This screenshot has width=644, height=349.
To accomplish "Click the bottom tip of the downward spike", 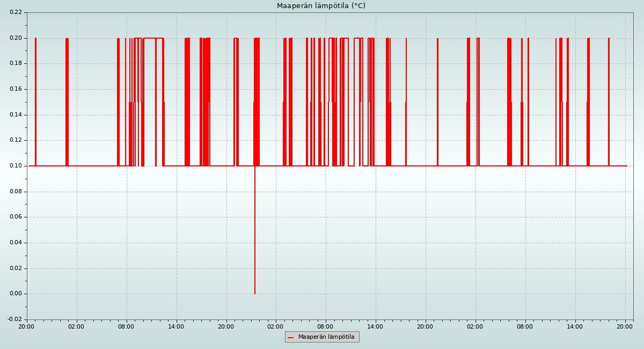I will coord(255,293).
